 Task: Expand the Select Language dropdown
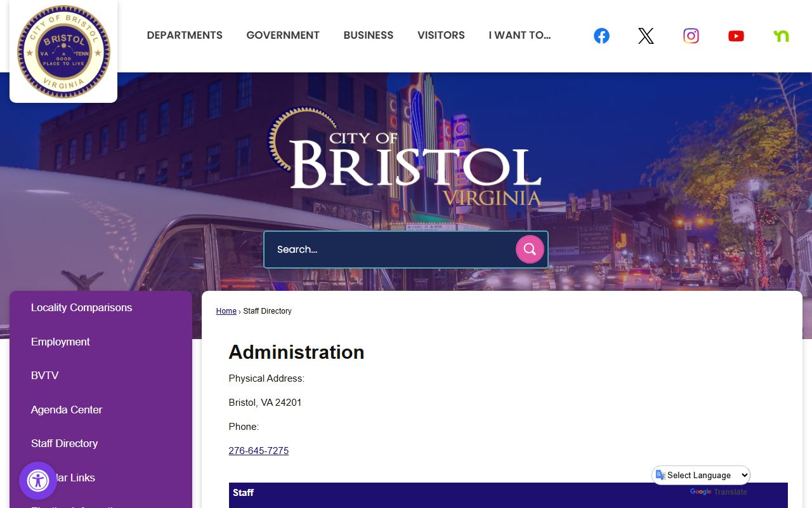[x=702, y=475]
